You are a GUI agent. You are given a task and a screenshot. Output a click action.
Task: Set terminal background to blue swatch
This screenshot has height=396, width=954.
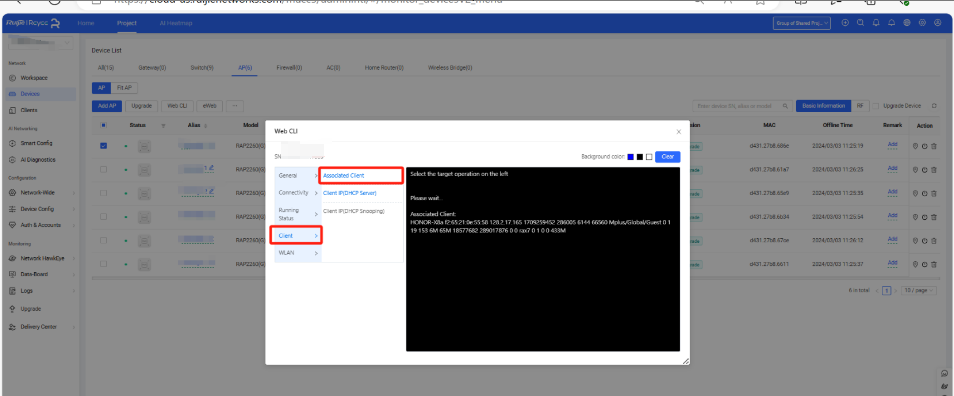tap(630, 157)
